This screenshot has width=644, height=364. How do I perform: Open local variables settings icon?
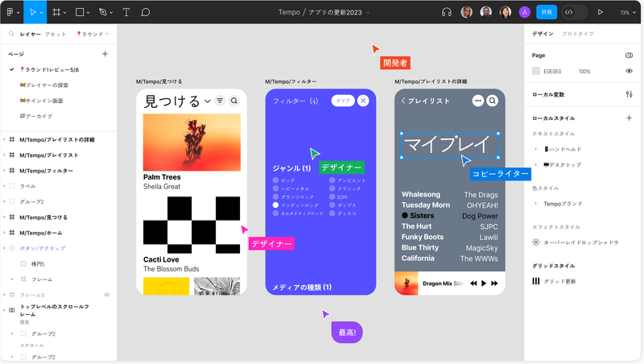pyautogui.click(x=629, y=94)
